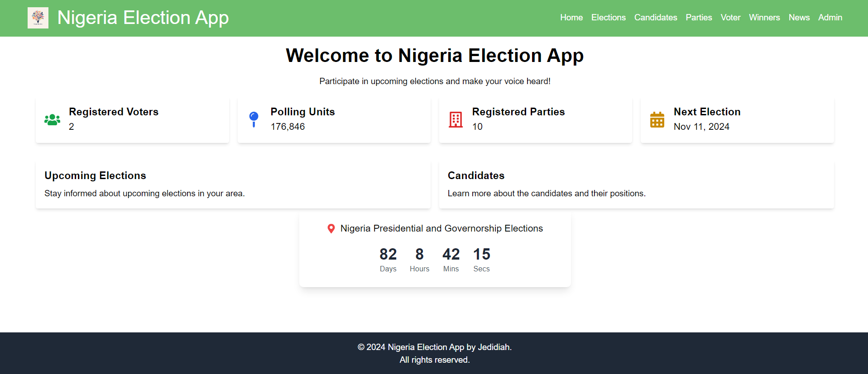Open the Home navigation link

[x=571, y=18]
